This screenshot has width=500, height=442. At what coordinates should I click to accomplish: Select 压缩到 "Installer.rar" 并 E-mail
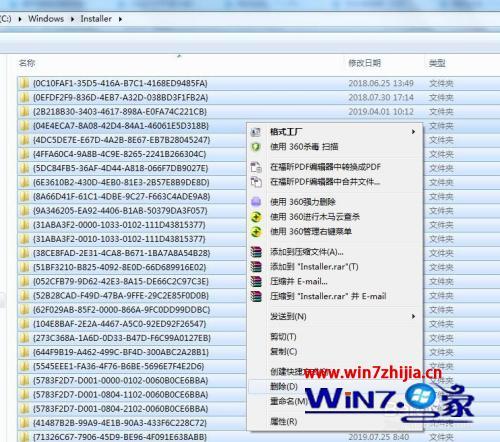click(x=335, y=296)
